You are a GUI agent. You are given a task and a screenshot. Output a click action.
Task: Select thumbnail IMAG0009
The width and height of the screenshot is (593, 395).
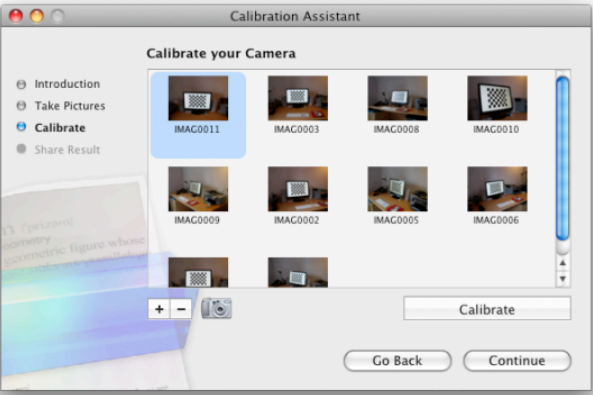tap(198, 189)
